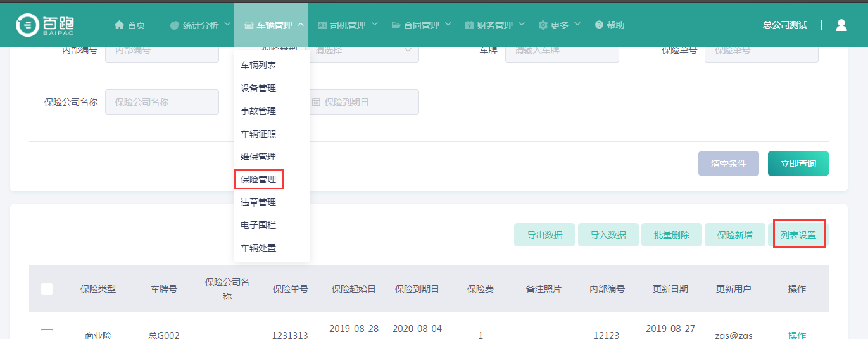The width and height of the screenshot is (868, 339).
Task: Click the calendar icon in 保险到期日 field
Action: coord(316,102)
